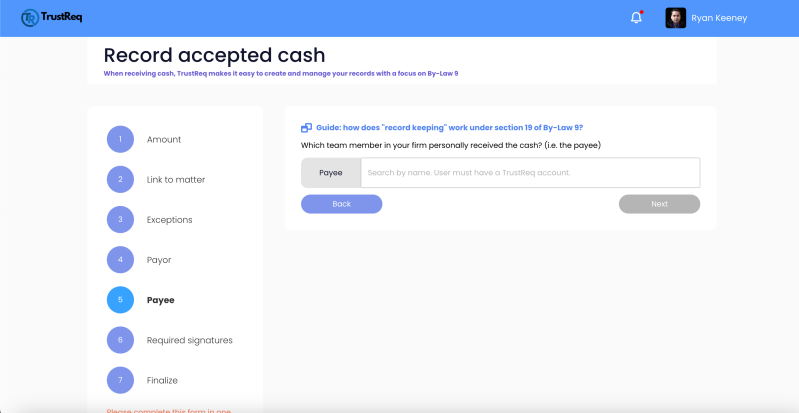Screen dimensions: 799x413
Task: Select step 6 circle icon
Action: pos(120,340)
